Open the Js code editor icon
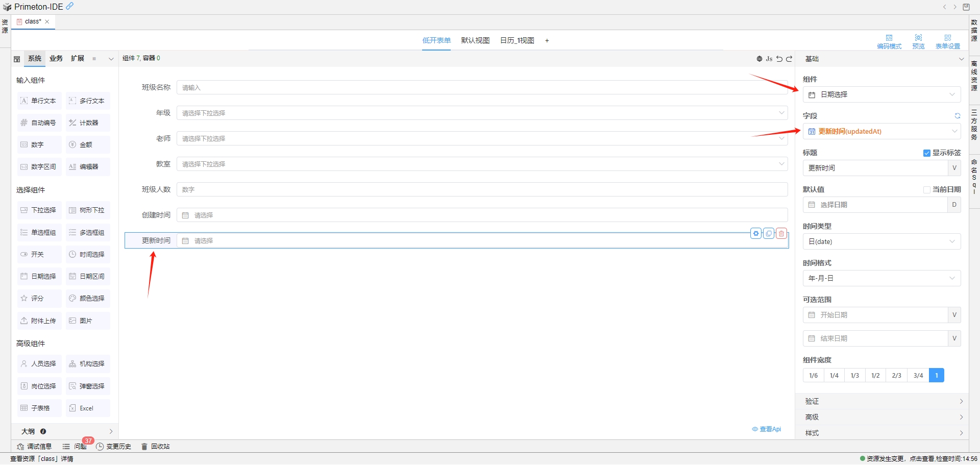This screenshot has height=465, width=980. 769,58
